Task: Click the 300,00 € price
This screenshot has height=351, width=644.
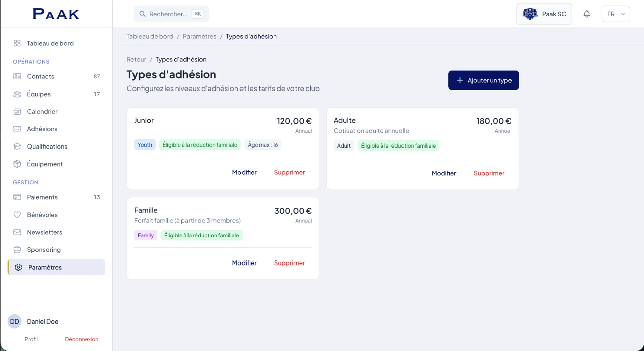Action: [293, 211]
